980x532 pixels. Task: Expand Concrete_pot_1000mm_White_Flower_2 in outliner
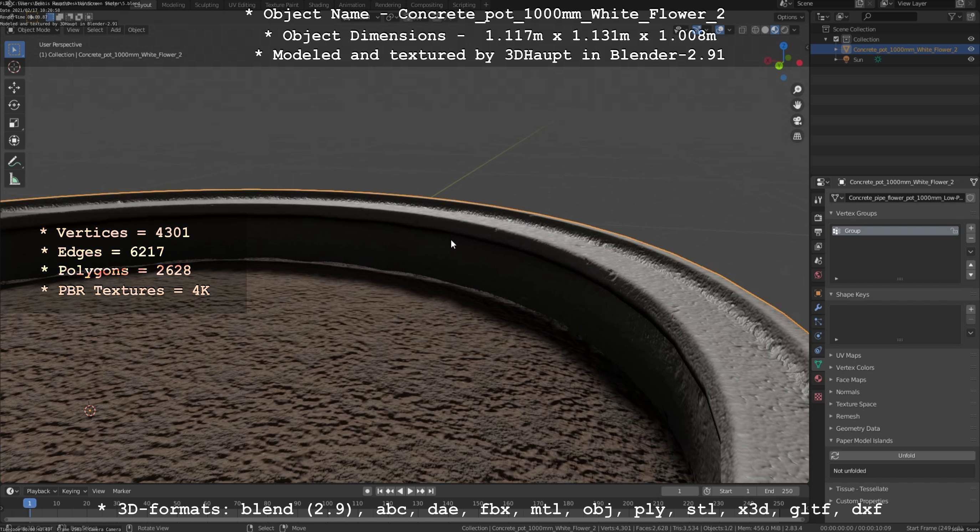coord(836,50)
